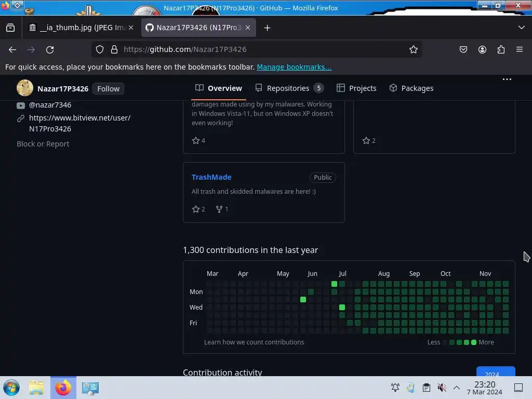Viewport: 532px width, 399px height.
Task: Open the Firefox account icon
Action: pyautogui.click(x=482, y=49)
